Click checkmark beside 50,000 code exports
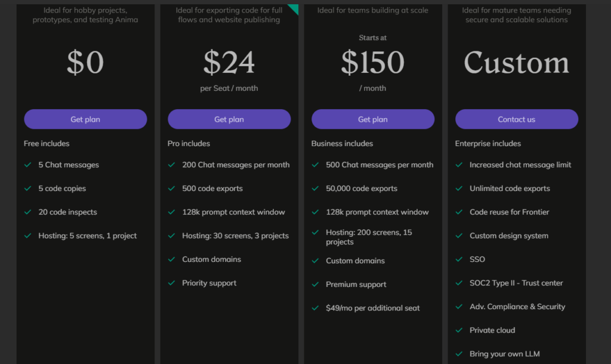Viewport: 611px width, 364px height. [x=315, y=189]
